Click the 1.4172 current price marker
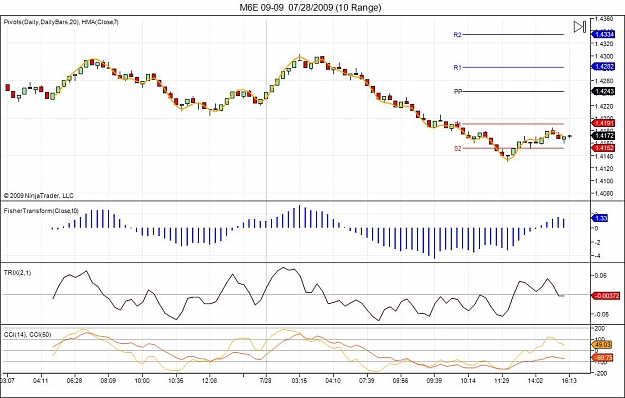This screenshot has height=398, width=625. [603, 136]
